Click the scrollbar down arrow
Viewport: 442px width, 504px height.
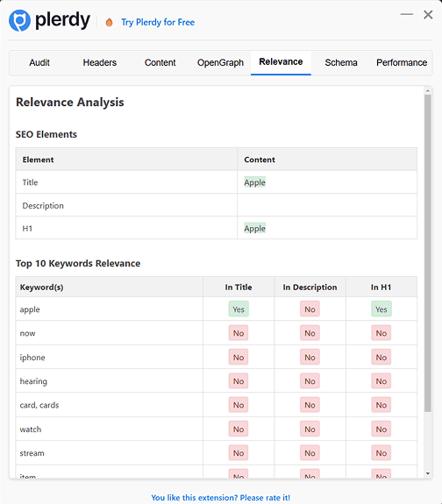tap(427, 473)
